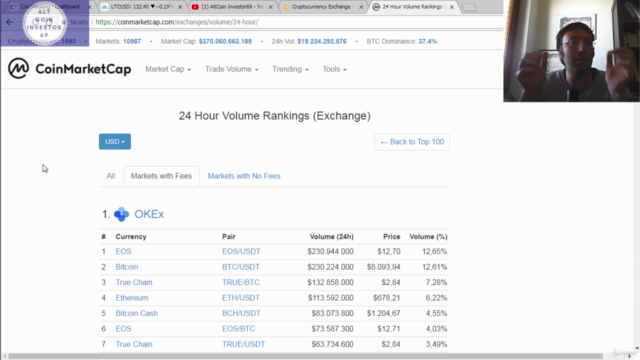Open the TRUE/USDT pair link
This screenshot has width=640, height=360.
coord(244,344)
